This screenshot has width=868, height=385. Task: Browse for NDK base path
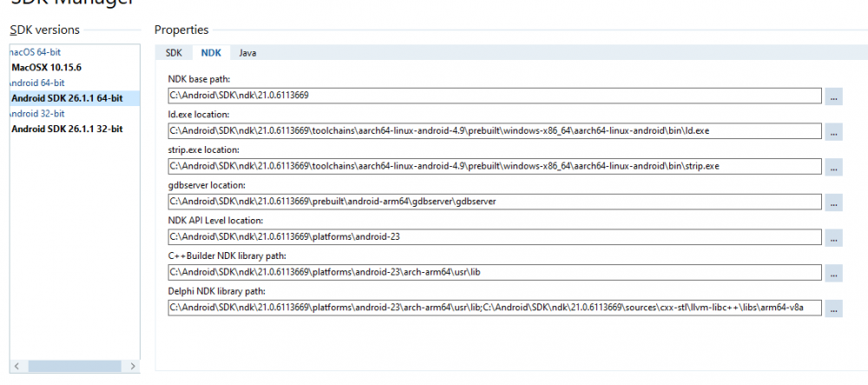[833, 96]
